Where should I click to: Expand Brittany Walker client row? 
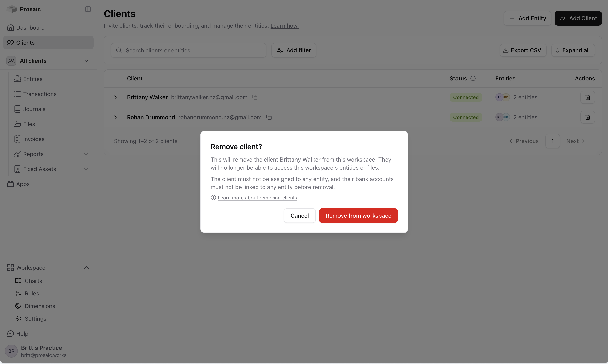(115, 97)
